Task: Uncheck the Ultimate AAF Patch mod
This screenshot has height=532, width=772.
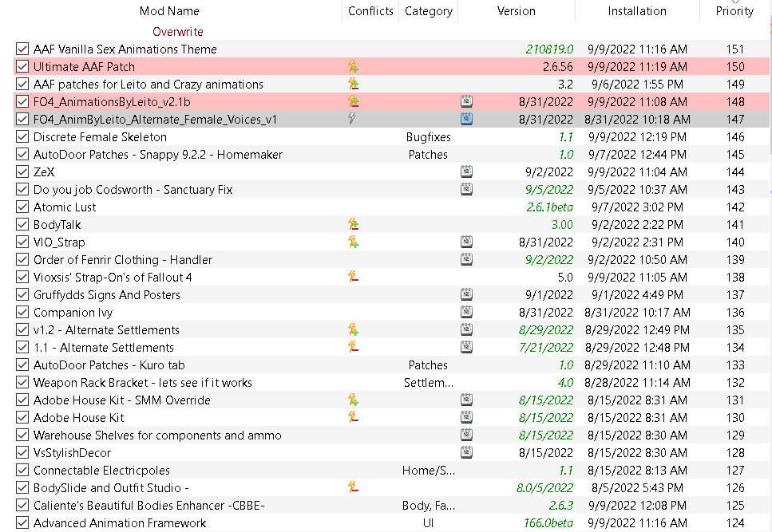Action: click(22, 66)
